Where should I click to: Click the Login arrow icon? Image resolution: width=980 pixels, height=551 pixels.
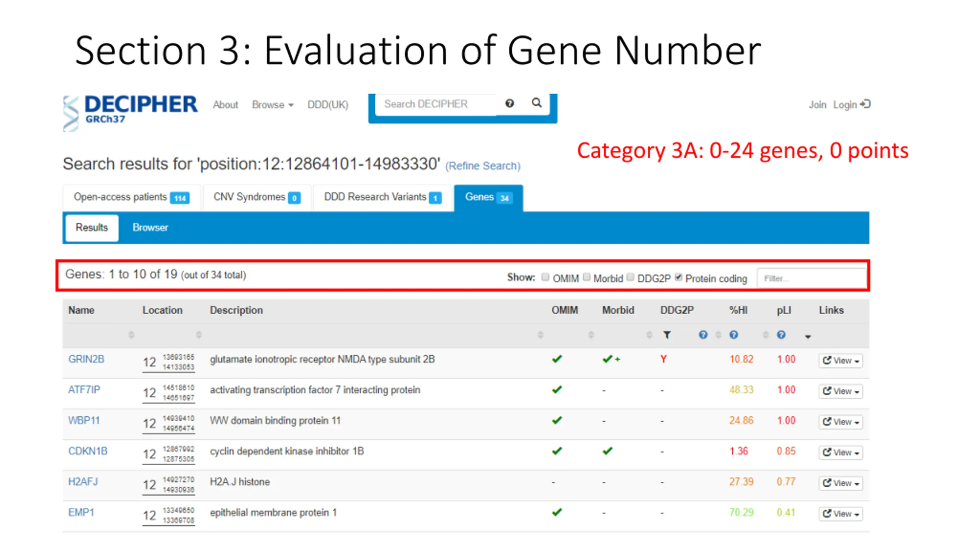point(866,104)
